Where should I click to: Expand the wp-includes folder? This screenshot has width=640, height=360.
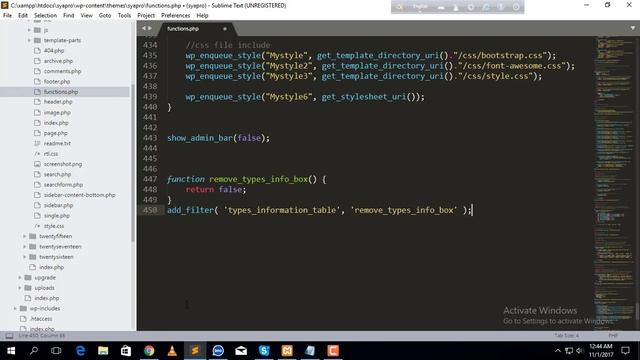(x=16, y=308)
